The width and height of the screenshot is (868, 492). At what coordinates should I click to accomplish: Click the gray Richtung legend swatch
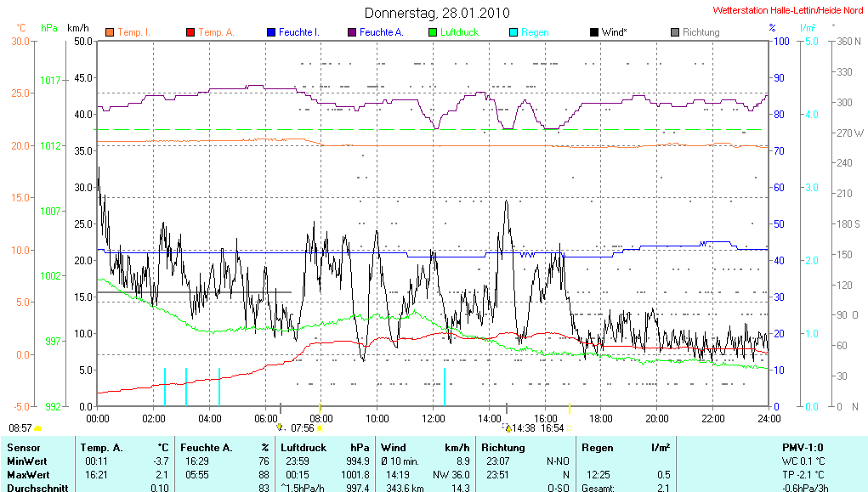click(x=675, y=32)
